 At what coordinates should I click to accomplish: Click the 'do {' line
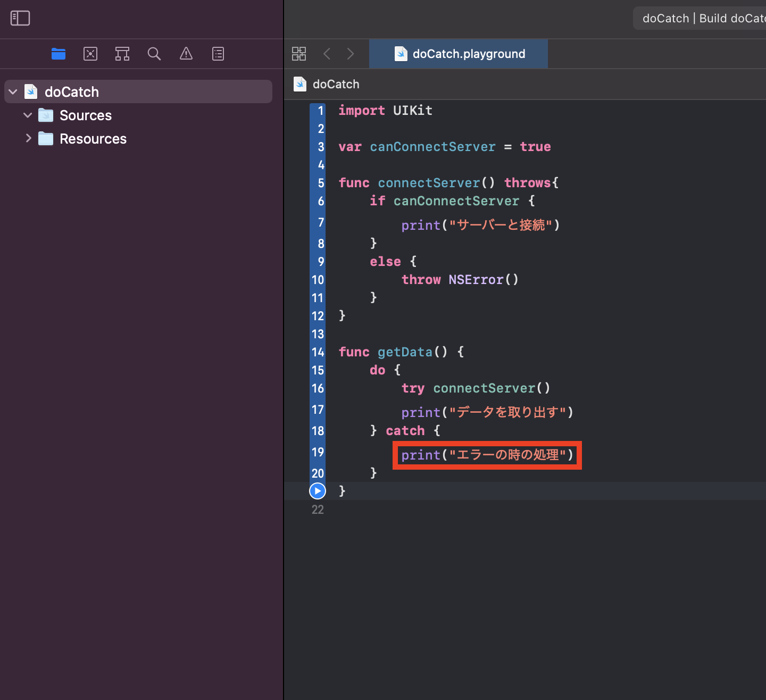[385, 370]
